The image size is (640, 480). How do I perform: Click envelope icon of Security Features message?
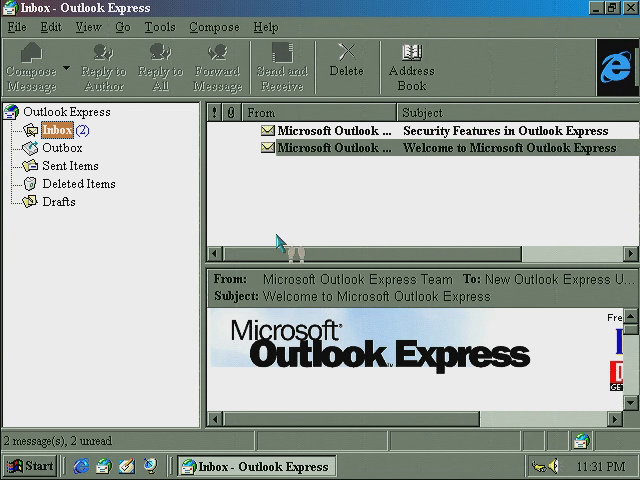(x=268, y=130)
